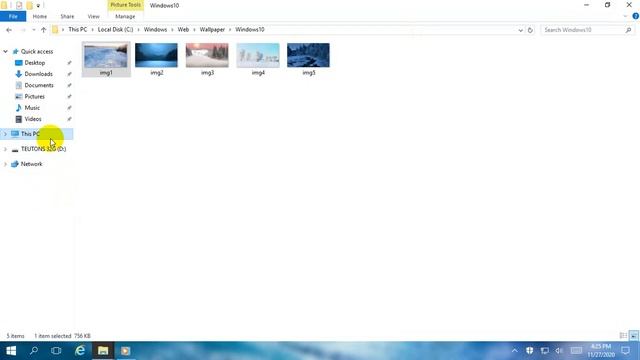This screenshot has height=360, width=640.
Task: Open network status tray icon
Action: 544,351
